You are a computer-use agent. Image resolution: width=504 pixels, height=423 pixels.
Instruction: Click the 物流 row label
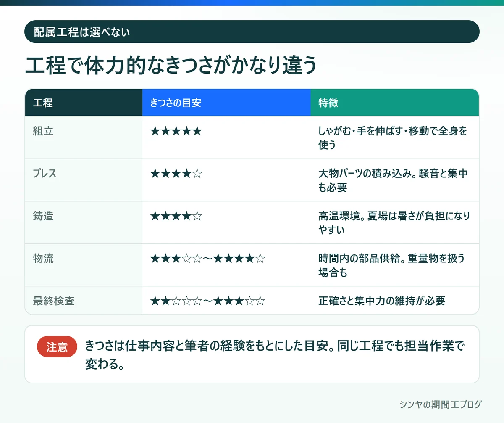click(43, 259)
